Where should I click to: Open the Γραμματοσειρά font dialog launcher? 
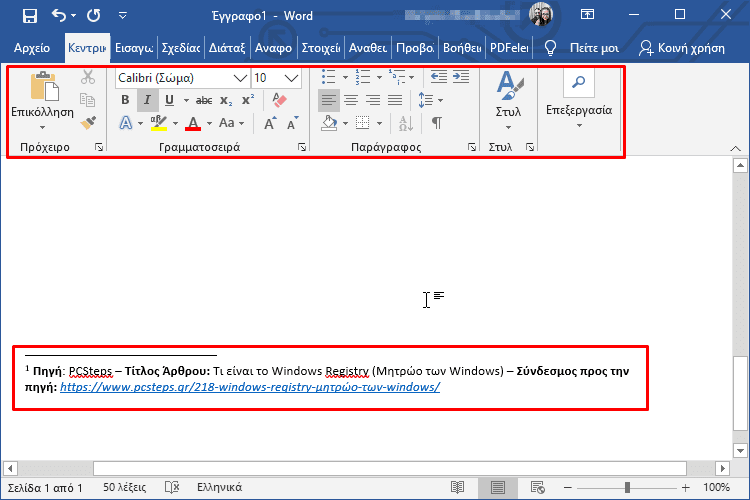pyautogui.click(x=302, y=147)
